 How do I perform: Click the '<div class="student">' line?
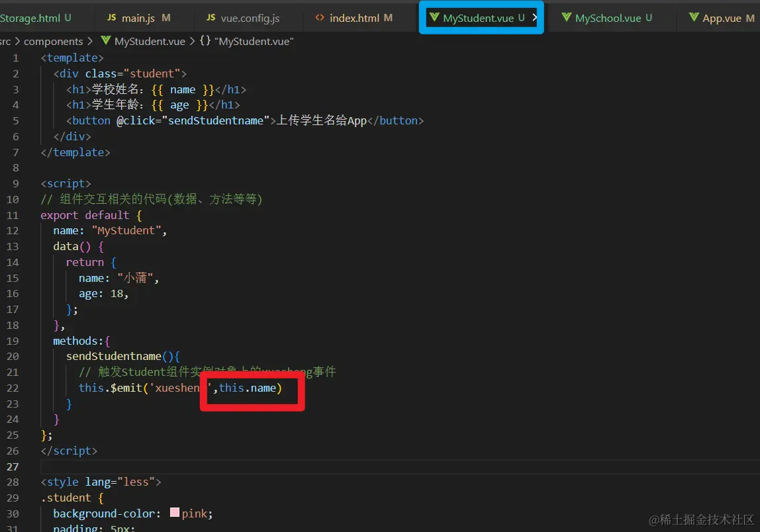click(x=120, y=73)
